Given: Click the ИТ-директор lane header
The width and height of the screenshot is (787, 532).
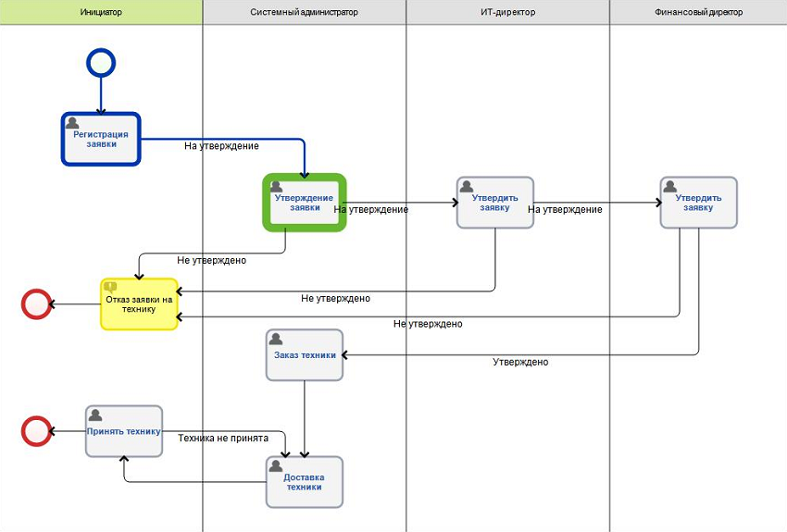Looking at the screenshot, I should pyautogui.click(x=508, y=12).
